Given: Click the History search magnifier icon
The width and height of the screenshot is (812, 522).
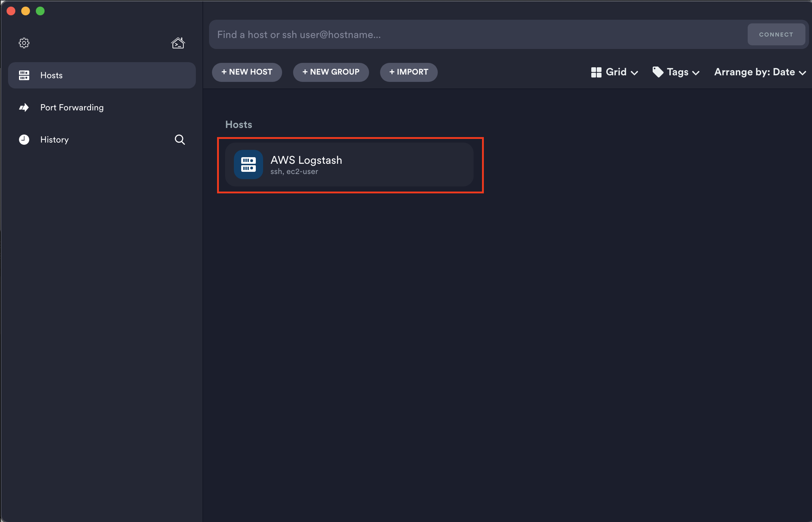Looking at the screenshot, I should click(179, 140).
